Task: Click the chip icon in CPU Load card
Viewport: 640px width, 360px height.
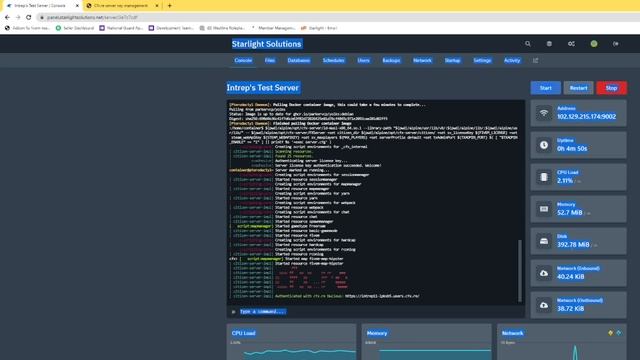Action: coord(544,177)
